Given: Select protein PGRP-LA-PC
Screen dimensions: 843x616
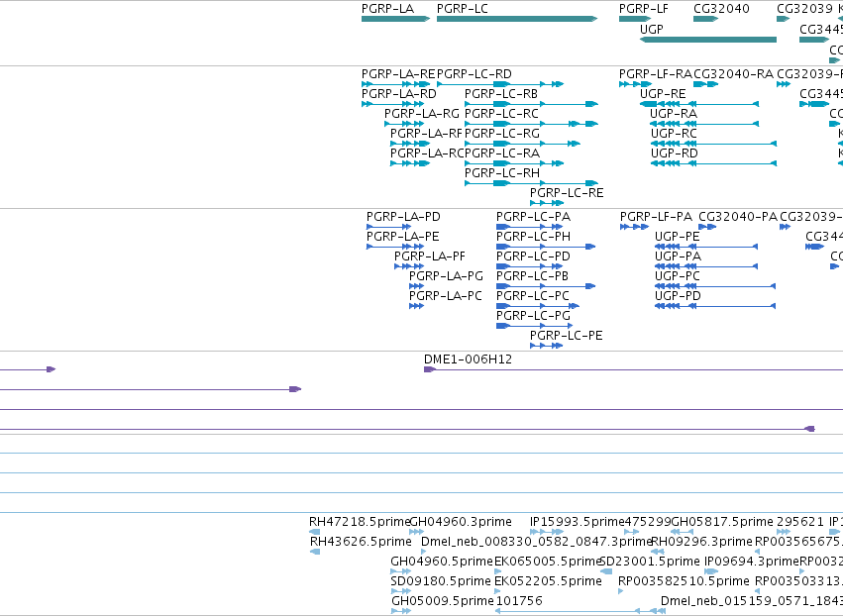Looking at the screenshot, I should 446,296.
